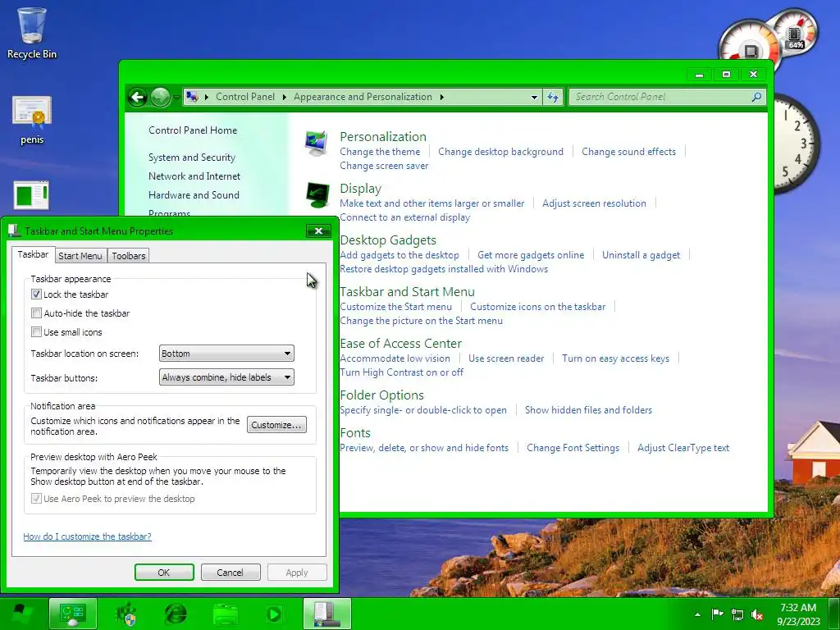Screen dimensions: 840x630
Task: Open the Start menu orb
Action: 21,614
